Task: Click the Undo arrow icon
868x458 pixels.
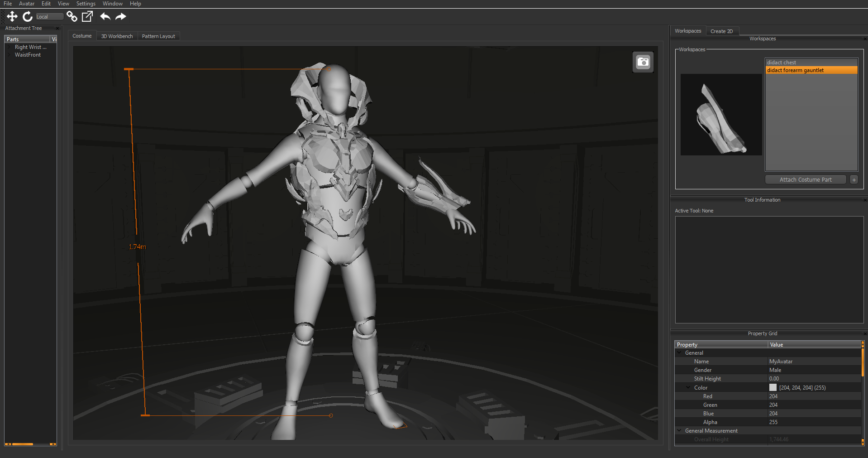Action: point(105,17)
